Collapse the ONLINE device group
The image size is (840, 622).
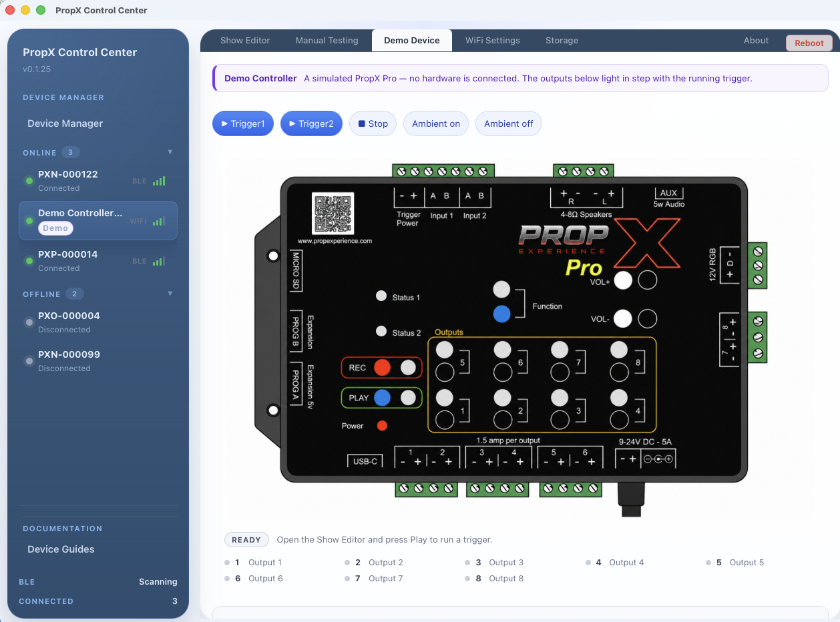[x=170, y=152]
